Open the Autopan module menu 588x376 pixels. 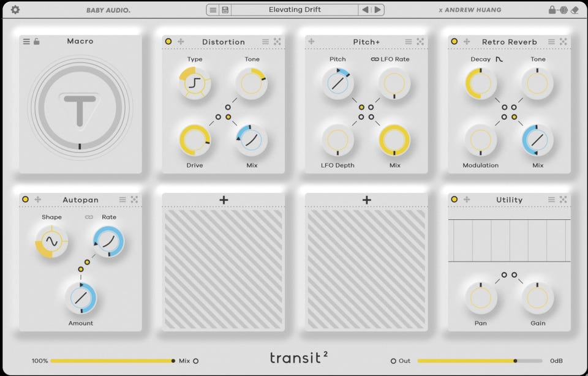pos(123,200)
